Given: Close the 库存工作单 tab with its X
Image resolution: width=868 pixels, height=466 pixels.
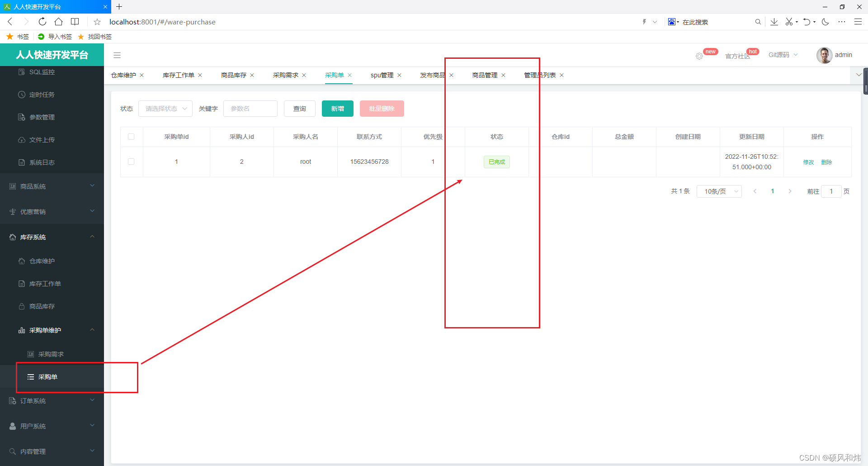Looking at the screenshot, I should click(200, 75).
